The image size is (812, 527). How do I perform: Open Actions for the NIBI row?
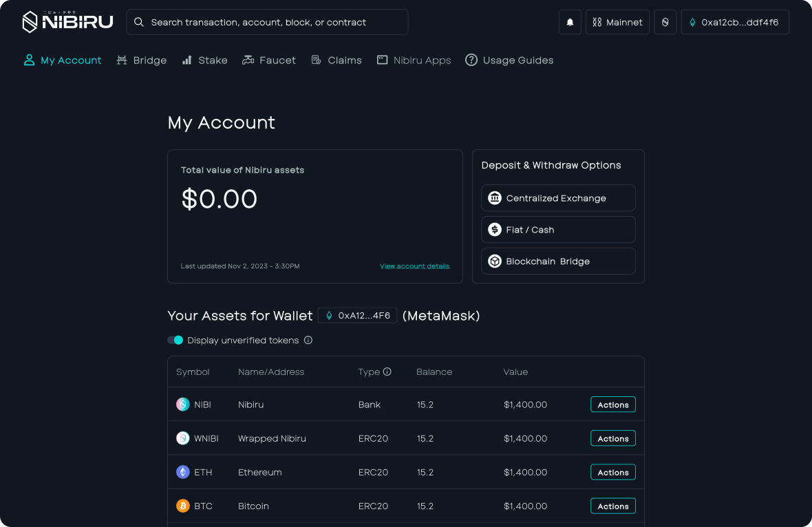pos(613,405)
